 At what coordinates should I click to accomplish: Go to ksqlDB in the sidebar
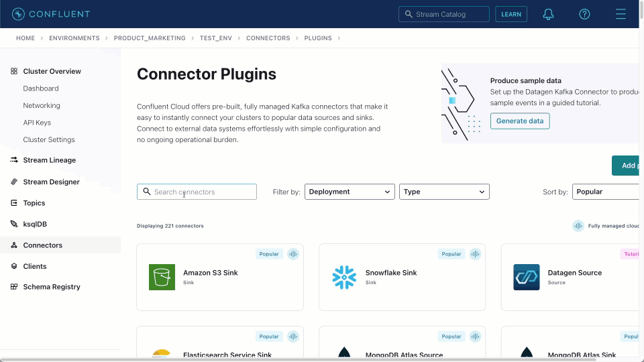(x=35, y=224)
